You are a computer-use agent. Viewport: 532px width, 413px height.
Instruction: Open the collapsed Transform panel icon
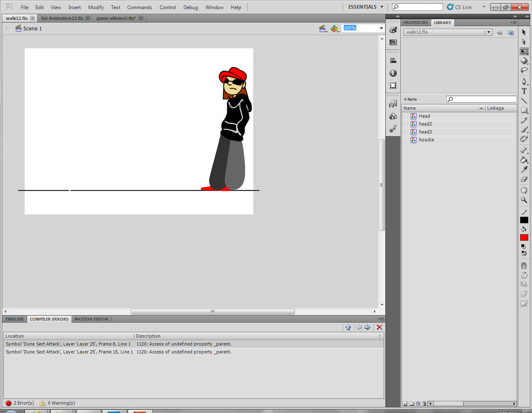pyautogui.click(x=393, y=85)
